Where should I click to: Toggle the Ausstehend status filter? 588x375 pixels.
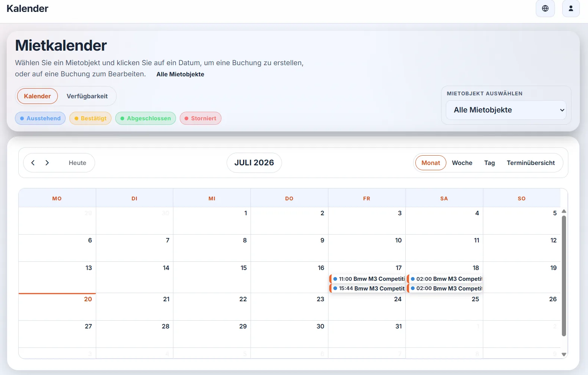[x=40, y=118]
